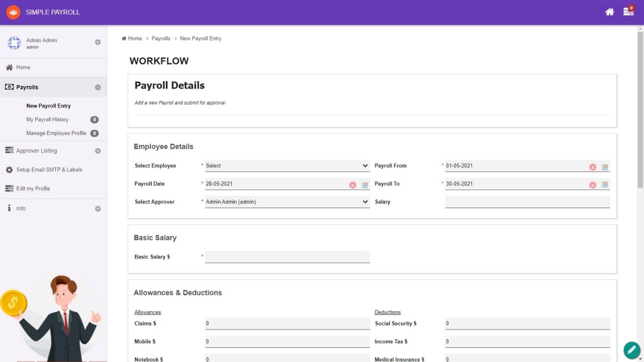Open calendar picker for Payroll Date
Viewport: 644px width, 362px height.
point(365,185)
